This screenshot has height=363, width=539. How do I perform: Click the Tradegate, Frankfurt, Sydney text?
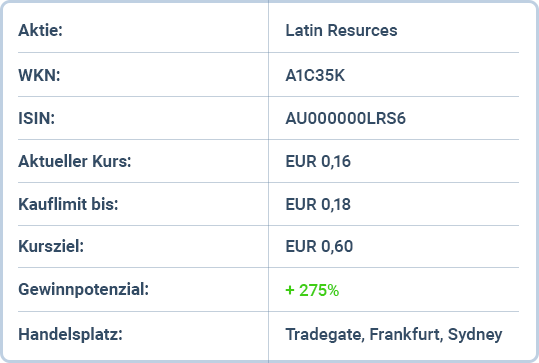click(x=394, y=334)
